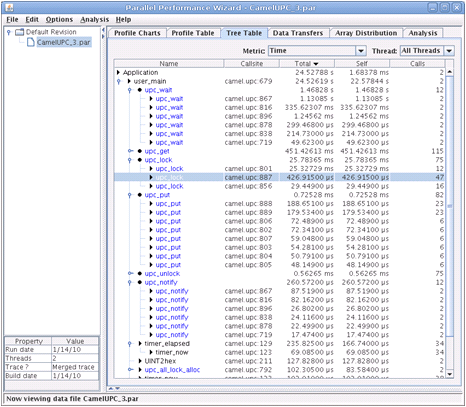Image resolution: width=466 pixels, height=407 pixels.
Task: Select the upc_lock row at camel.upc:801
Action: (x=279, y=169)
